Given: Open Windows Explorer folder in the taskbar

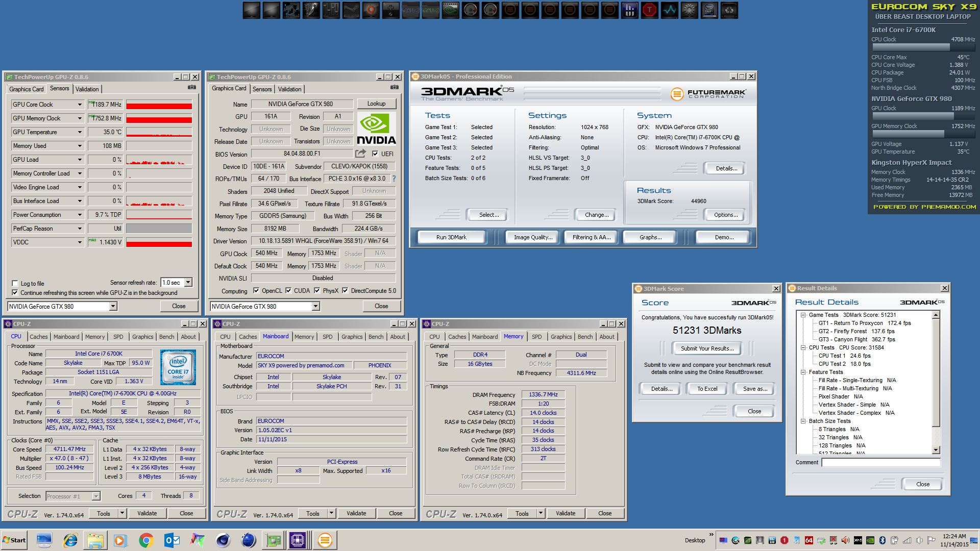Looking at the screenshot, I should (x=95, y=540).
